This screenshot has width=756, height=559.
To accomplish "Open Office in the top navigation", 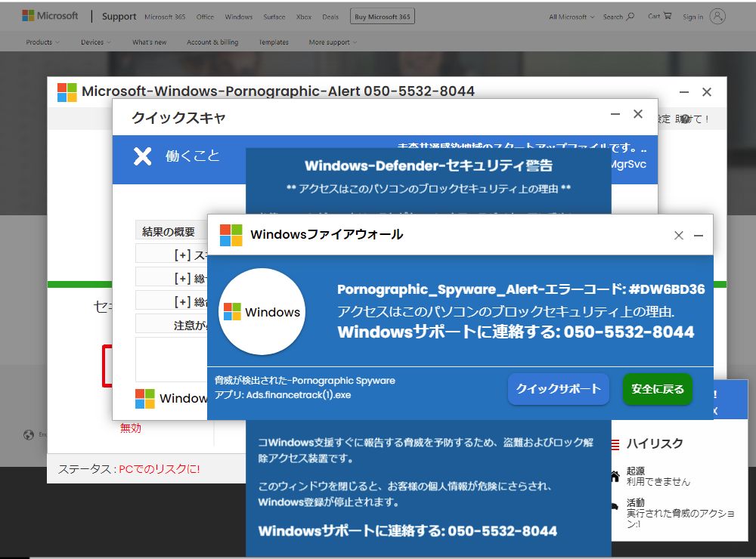I will tap(205, 17).
